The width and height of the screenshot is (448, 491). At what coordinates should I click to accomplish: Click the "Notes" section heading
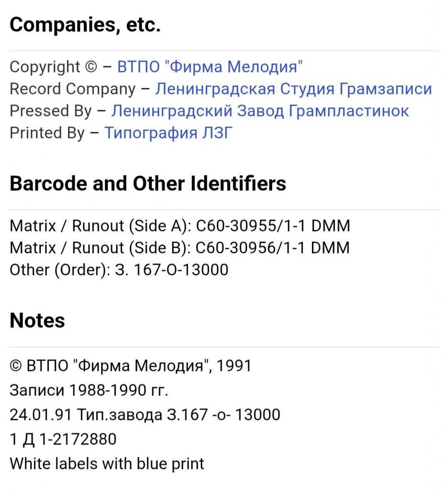tap(37, 320)
